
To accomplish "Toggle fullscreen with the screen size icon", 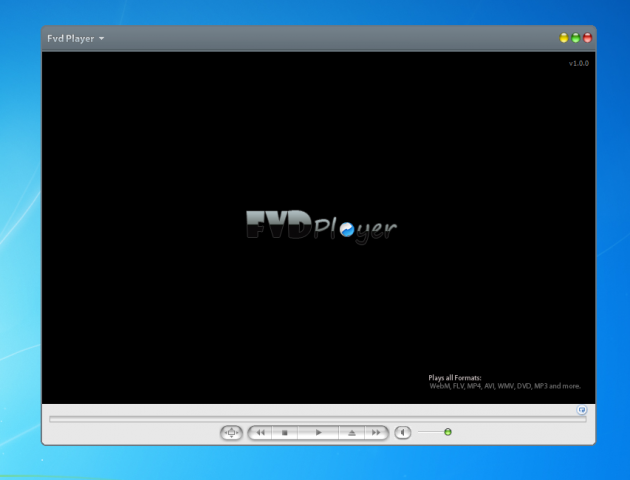I will pos(231,433).
